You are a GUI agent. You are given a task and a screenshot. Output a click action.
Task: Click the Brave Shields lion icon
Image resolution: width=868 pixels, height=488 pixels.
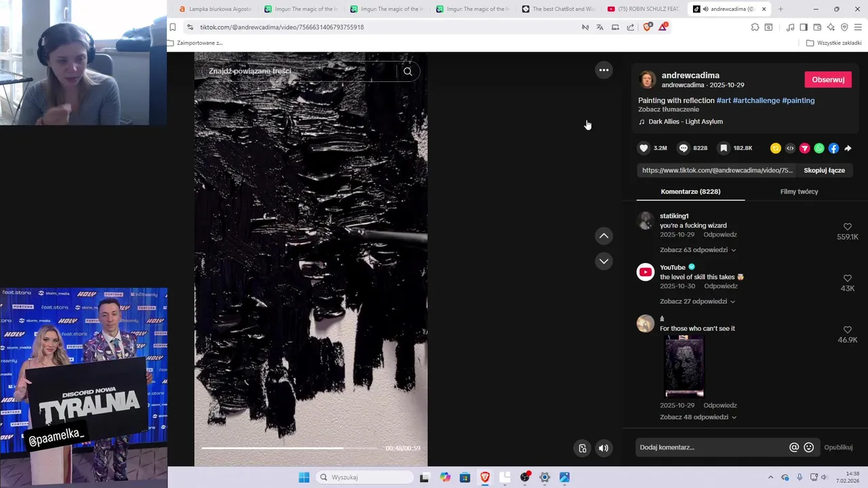click(647, 27)
